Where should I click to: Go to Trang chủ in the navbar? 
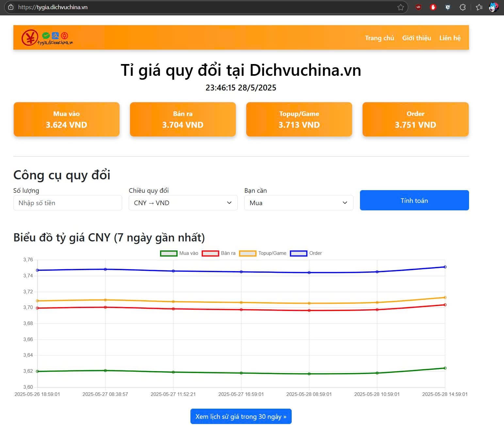click(380, 38)
